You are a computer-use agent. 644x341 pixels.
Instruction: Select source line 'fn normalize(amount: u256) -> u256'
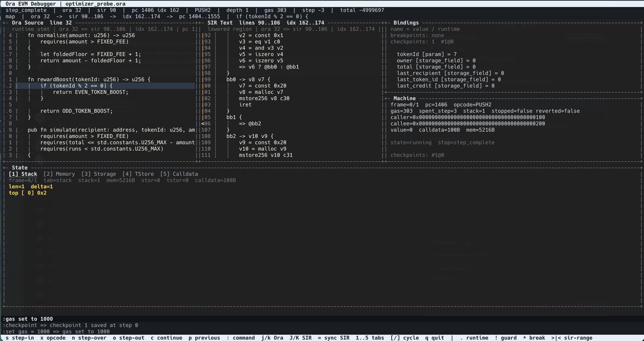81,35
